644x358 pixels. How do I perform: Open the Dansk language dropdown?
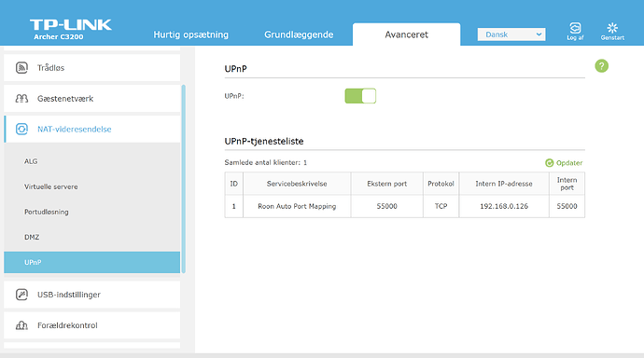pyautogui.click(x=511, y=34)
